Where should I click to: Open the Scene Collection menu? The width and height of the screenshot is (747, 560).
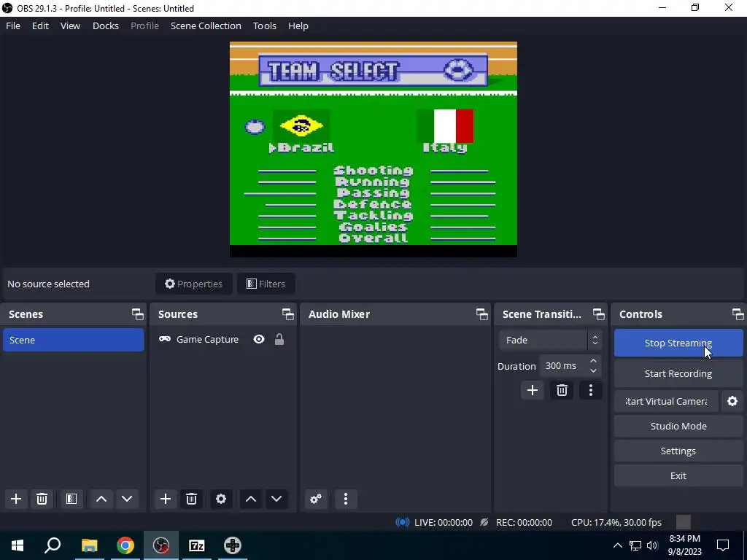pyautogui.click(x=206, y=26)
